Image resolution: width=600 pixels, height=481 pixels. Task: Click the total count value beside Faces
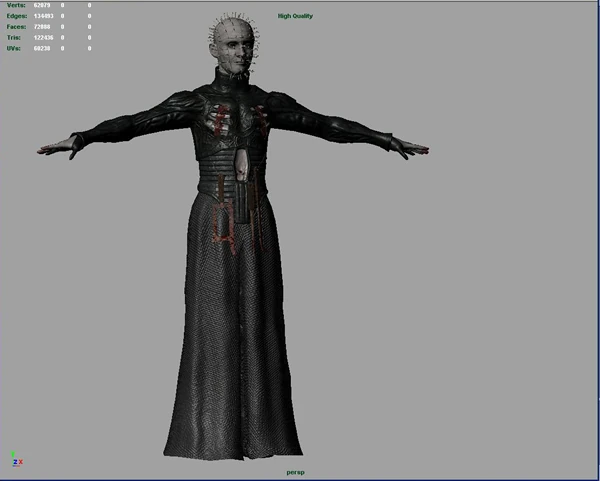pyautogui.click(x=42, y=27)
